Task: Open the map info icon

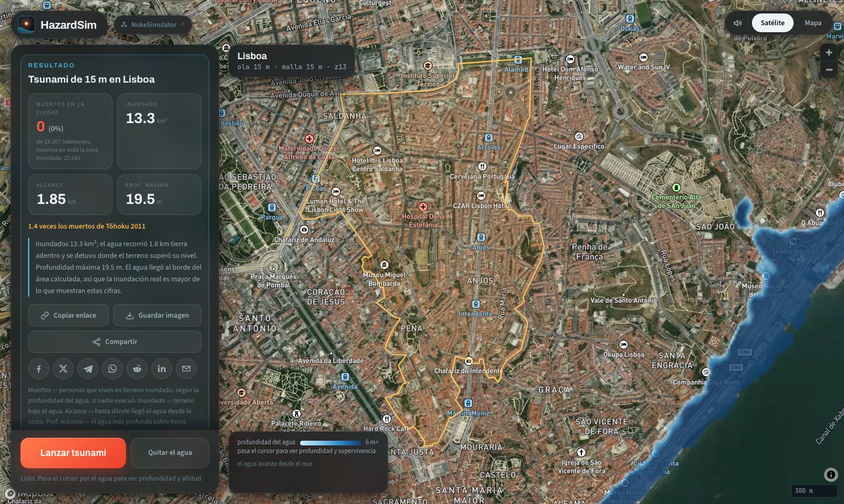Action: [x=831, y=475]
